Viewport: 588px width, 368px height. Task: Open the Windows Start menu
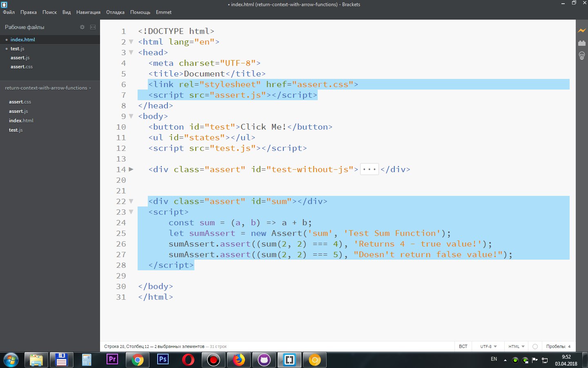[11, 360]
